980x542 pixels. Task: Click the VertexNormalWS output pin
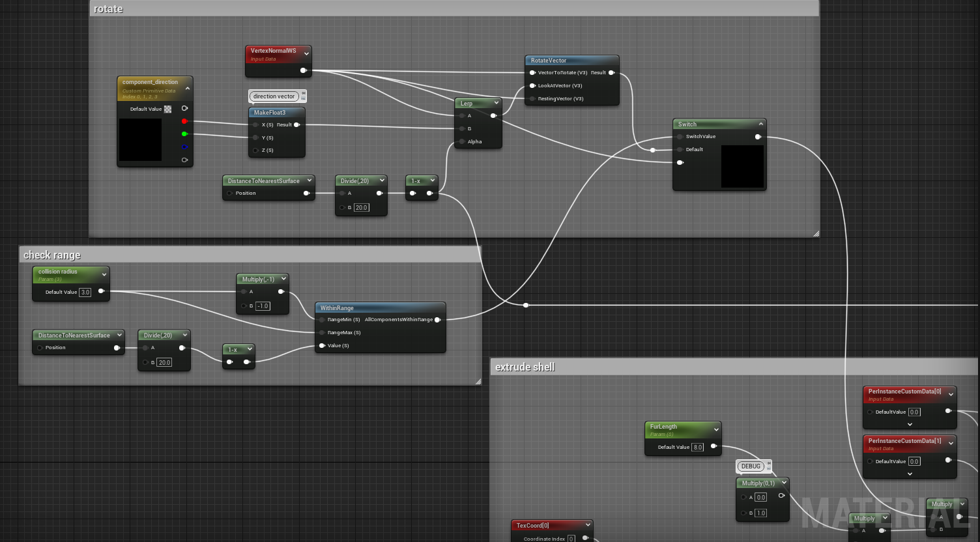303,70
